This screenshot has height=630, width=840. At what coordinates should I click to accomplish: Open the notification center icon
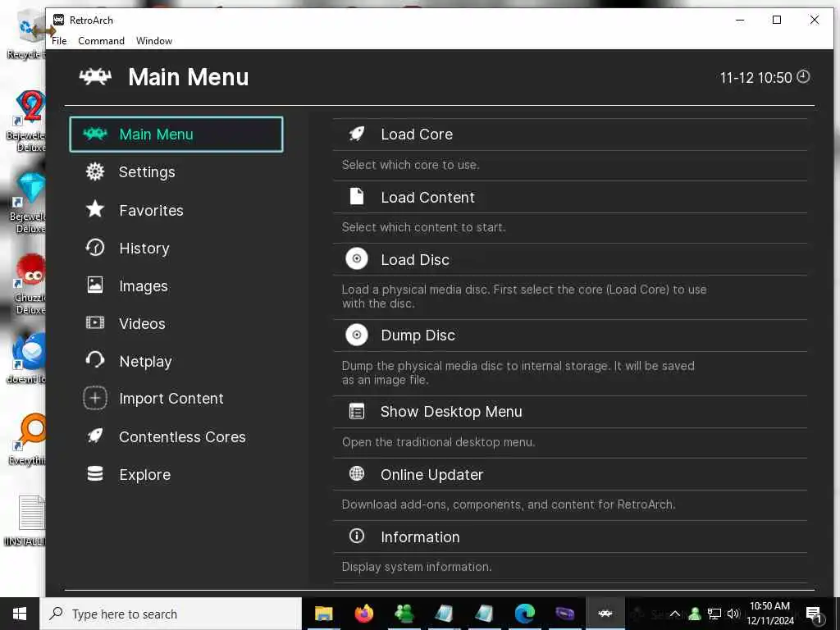pos(813,614)
